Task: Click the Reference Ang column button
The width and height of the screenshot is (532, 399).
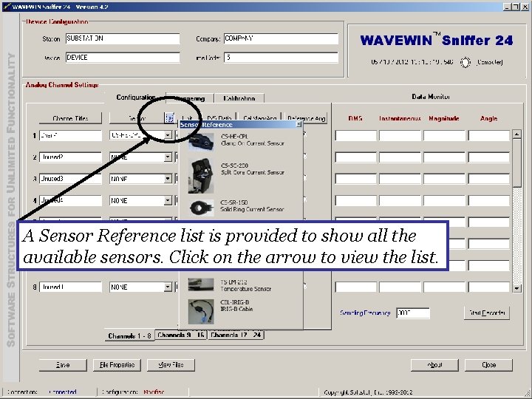Action: coord(306,118)
